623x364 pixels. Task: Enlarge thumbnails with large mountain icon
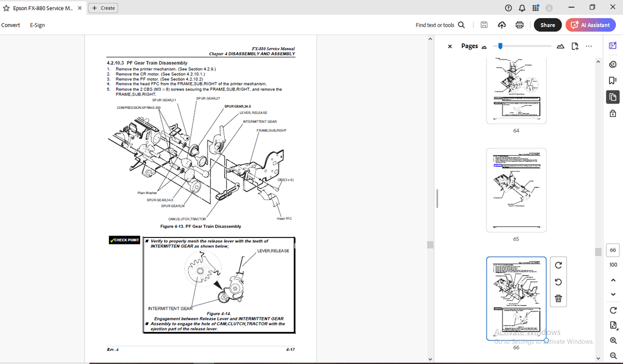coord(561,46)
